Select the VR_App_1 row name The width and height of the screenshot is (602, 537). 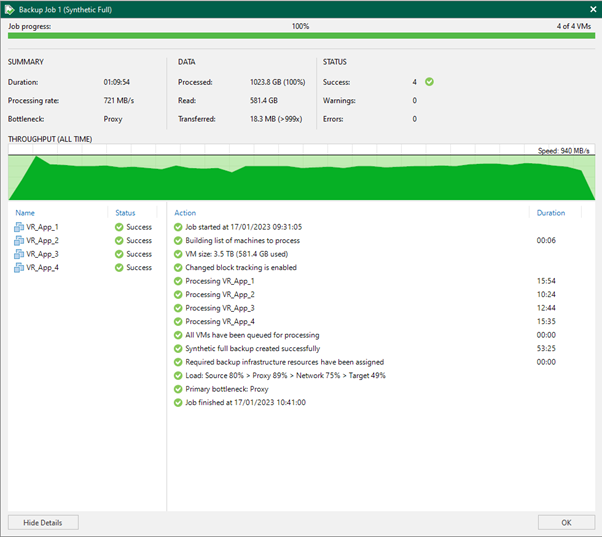point(42,227)
